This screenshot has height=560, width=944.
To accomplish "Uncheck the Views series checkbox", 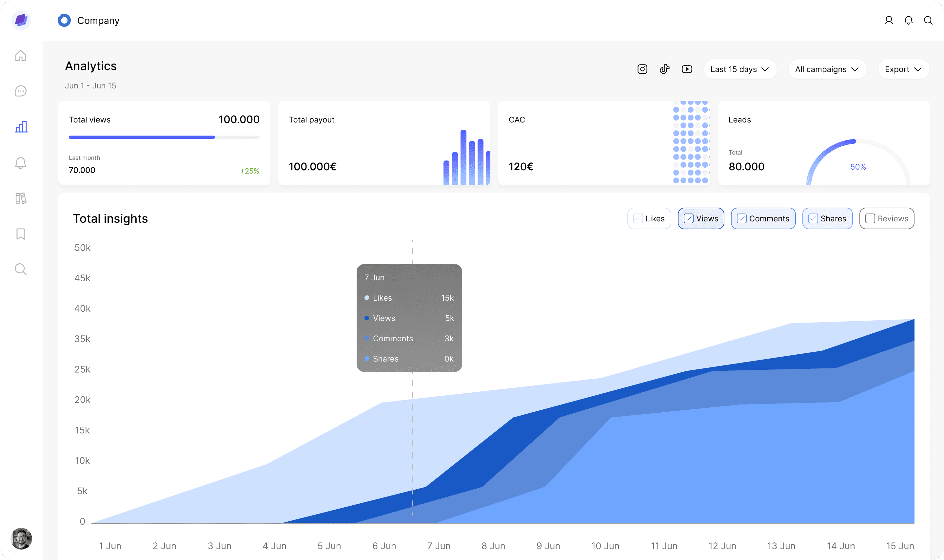I will click(689, 218).
